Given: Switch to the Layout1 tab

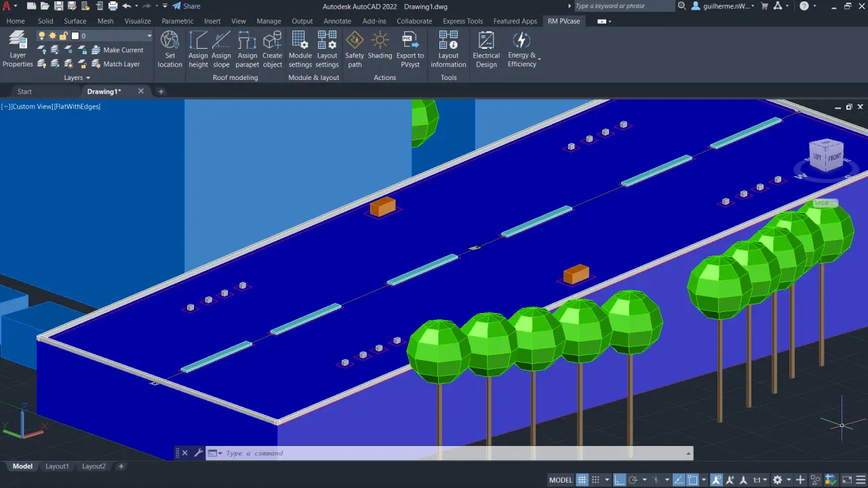Looking at the screenshot, I should pos(57,466).
